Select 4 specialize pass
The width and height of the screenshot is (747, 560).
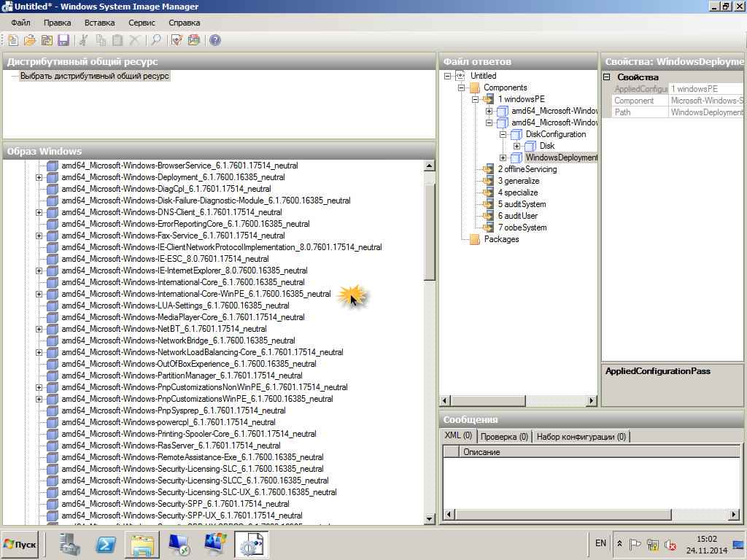[518, 192]
